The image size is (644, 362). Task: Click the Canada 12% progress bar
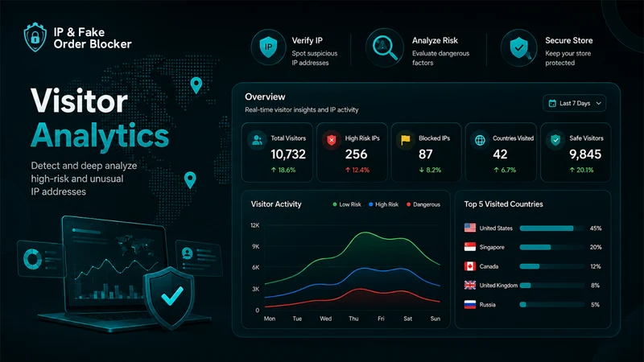(551, 266)
